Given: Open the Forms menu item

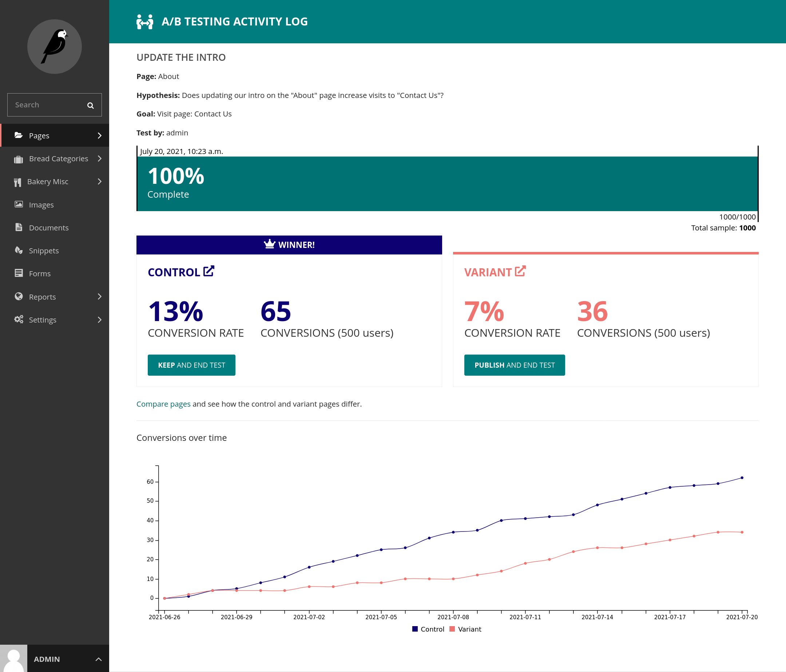Looking at the screenshot, I should click(55, 274).
